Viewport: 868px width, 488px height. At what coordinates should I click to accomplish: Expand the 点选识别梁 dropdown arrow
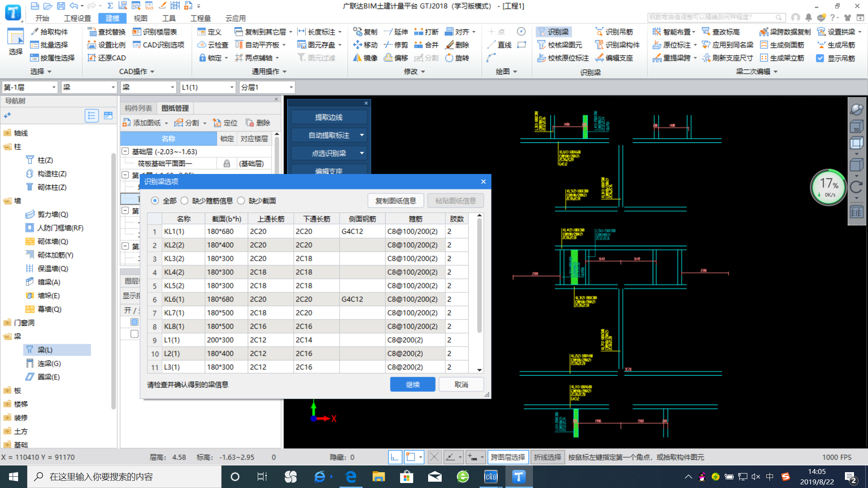click(362, 153)
